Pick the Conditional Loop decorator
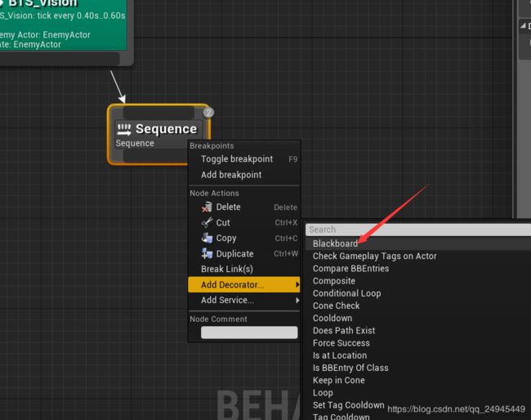This screenshot has width=531, height=420. (x=418, y=293)
